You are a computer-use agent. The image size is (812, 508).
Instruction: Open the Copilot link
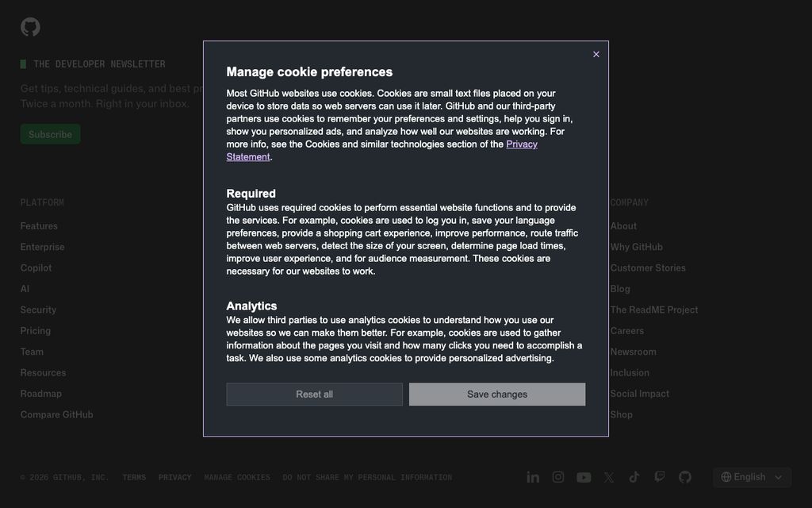click(x=36, y=268)
